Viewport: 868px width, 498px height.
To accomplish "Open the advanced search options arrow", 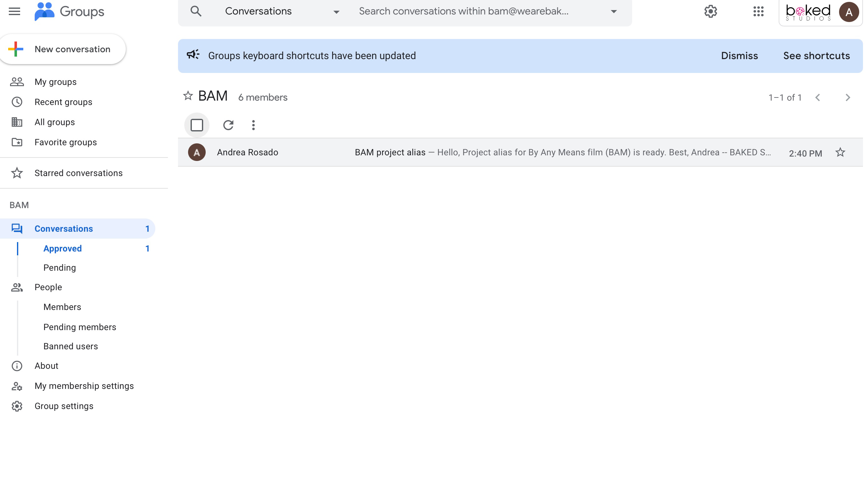I will point(614,12).
